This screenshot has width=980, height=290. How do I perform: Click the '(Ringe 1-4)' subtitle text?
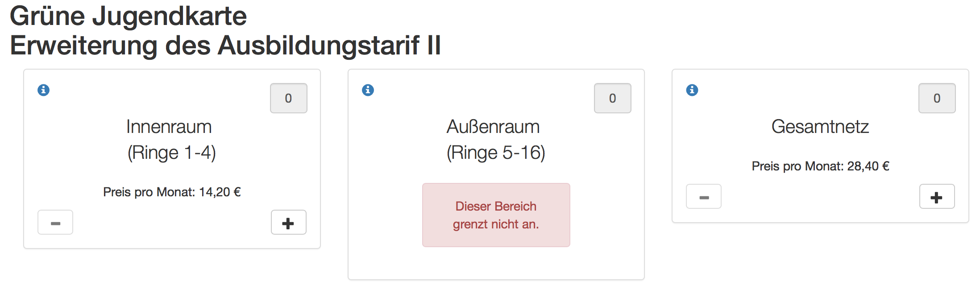[x=172, y=153]
